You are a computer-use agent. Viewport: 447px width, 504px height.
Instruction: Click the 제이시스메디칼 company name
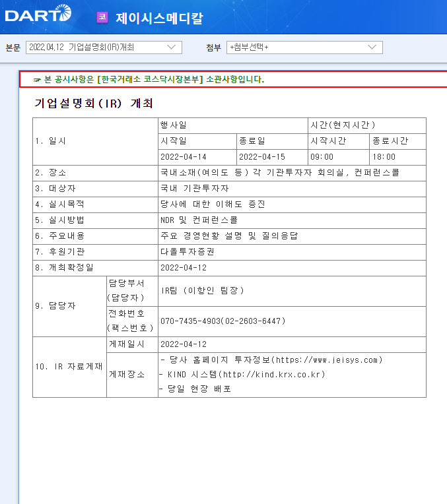click(x=159, y=18)
